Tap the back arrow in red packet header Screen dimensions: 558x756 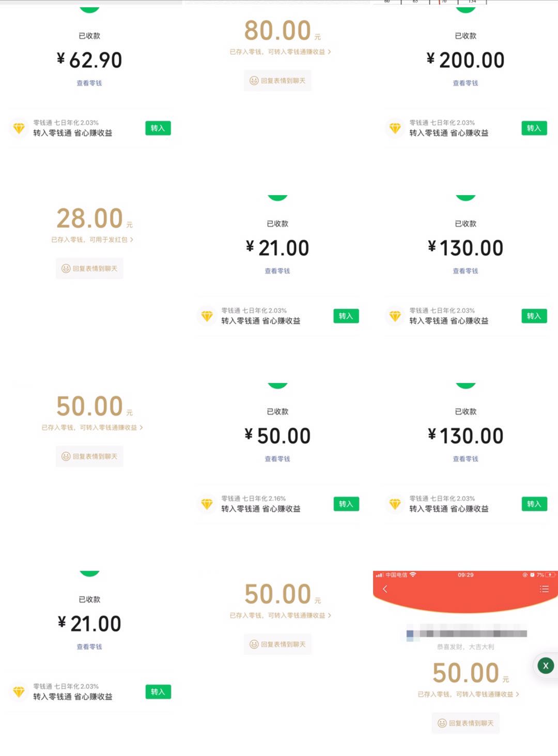tap(385, 589)
